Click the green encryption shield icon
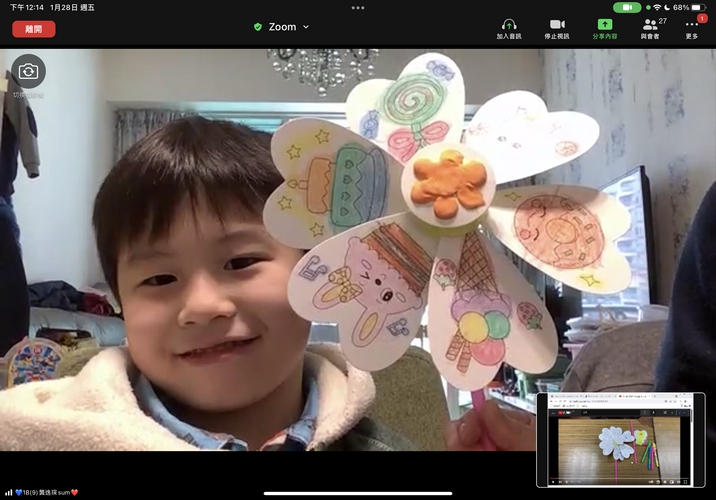Image resolution: width=716 pixels, height=500 pixels. click(258, 27)
